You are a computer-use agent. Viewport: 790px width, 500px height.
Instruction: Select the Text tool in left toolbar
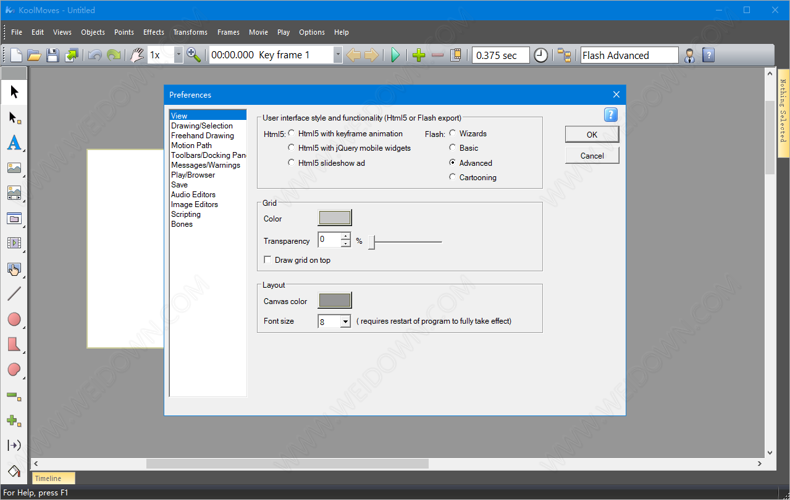pyautogui.click(x=14, y=143)
